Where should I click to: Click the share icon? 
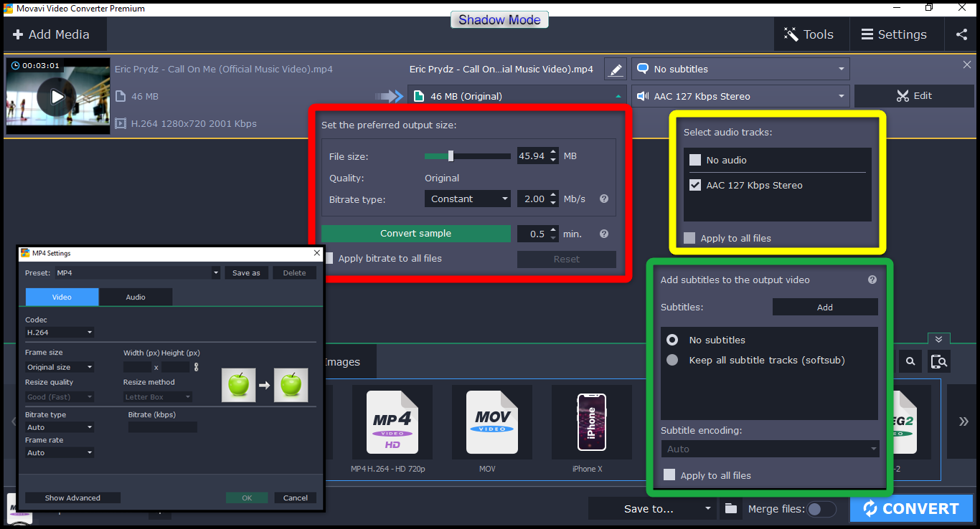coord(961,34)
